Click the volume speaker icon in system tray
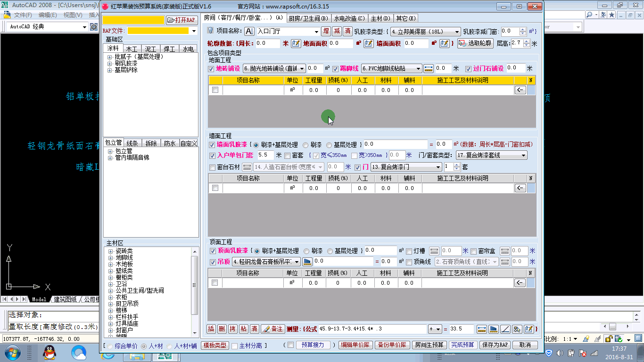Screen dimensions: 644x362 560,353
